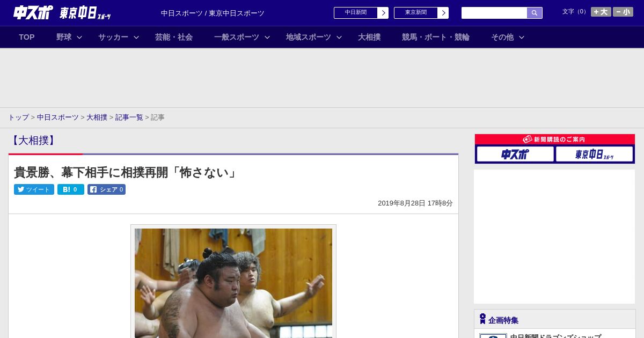Click the 中スポ logo in header
This screenshot has width=644, height=338.
(x=33, y=13)
